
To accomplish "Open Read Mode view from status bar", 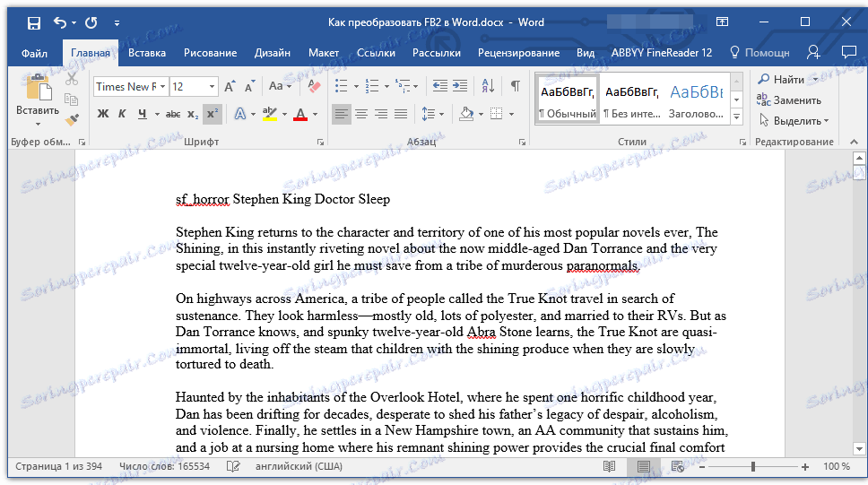I will pyautogui.click(x=610, y=467).
